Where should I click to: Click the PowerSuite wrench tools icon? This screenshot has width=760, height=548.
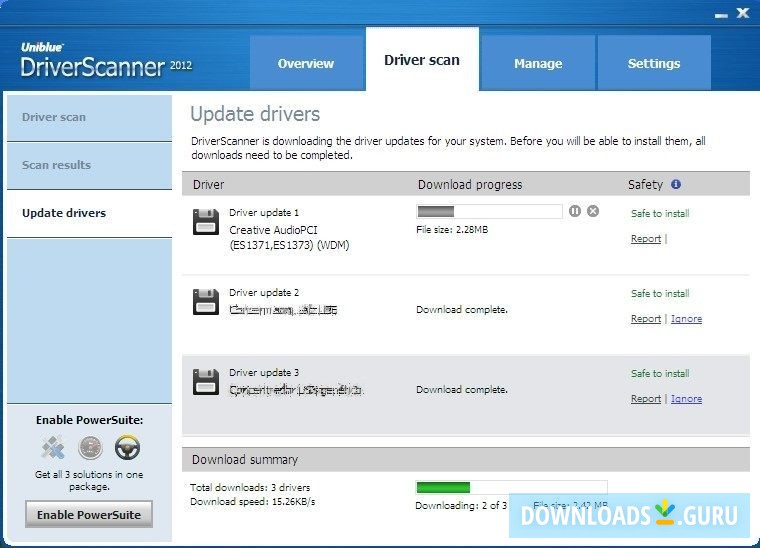click(52, 447)
